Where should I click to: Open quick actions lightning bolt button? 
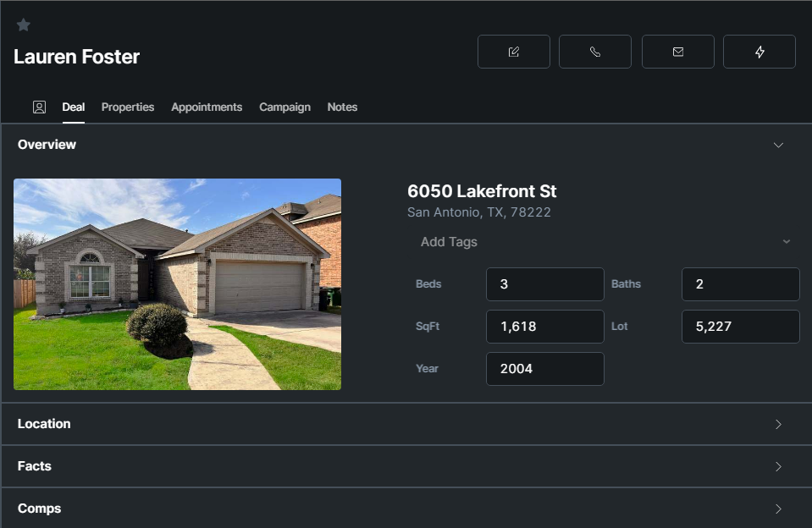tap(760, 52)
